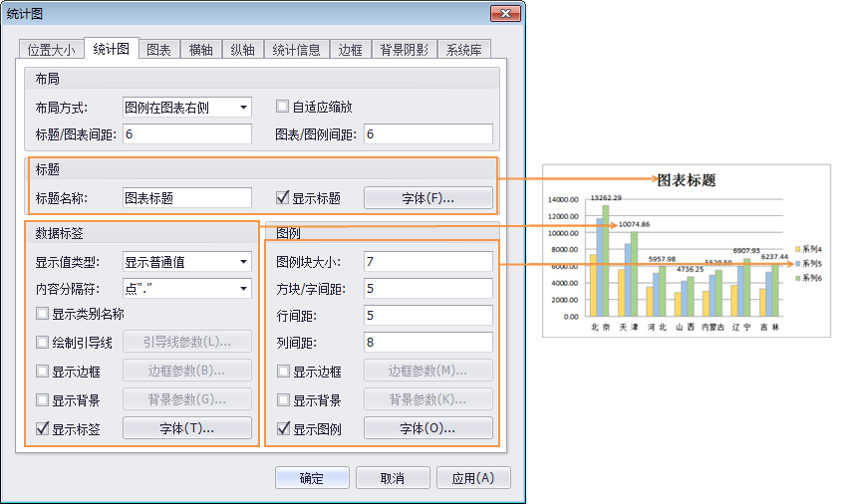Click the 标题名称 text field
846x504 pixels.
pyautogui.click(x=186, y=198)
